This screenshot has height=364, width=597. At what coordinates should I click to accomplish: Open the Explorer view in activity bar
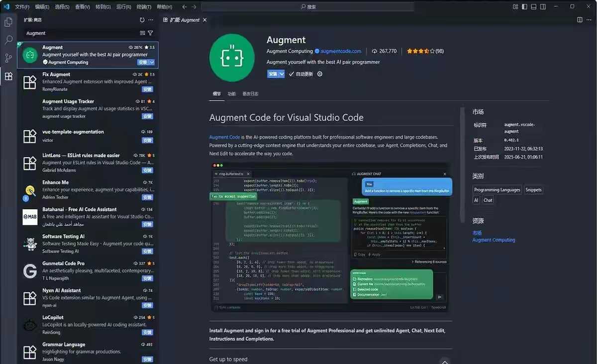pyautogui.click(x=8, y=22)
